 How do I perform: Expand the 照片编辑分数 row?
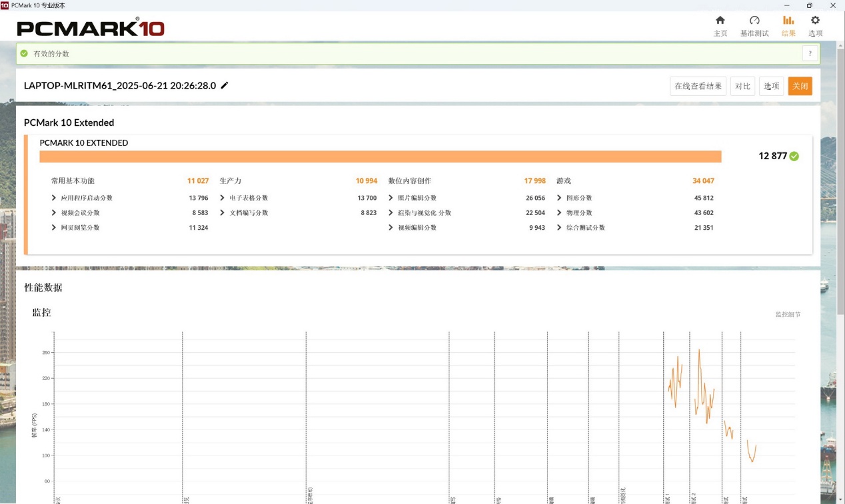click(391, 198)
